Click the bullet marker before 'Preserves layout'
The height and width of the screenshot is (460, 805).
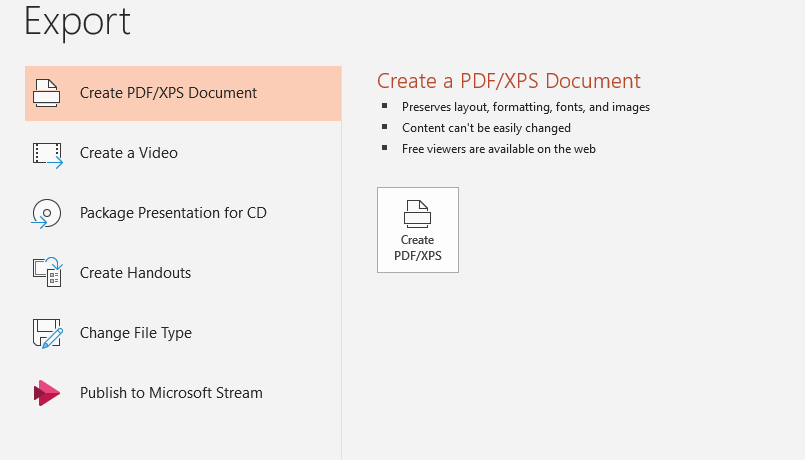(x=383, y=106)
